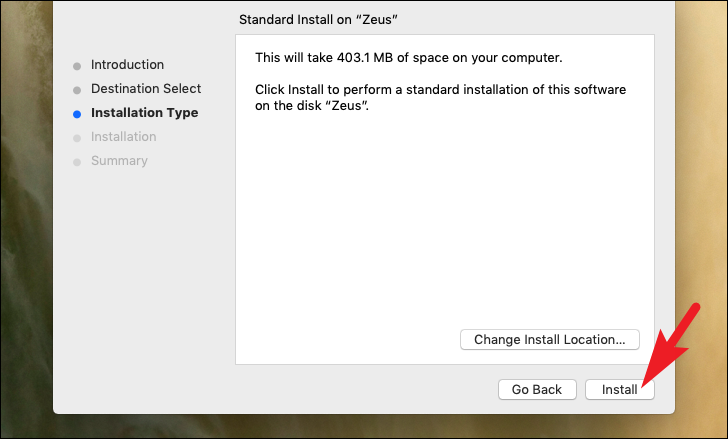Click faded bullet beside Installation
Image resolution: width=728 pixels, height=439 pixels.
(x=76, y=138)
